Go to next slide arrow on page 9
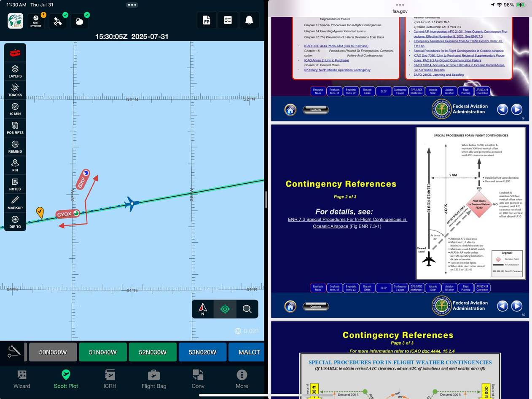This screenshot has width=532, height=399. 517,110
